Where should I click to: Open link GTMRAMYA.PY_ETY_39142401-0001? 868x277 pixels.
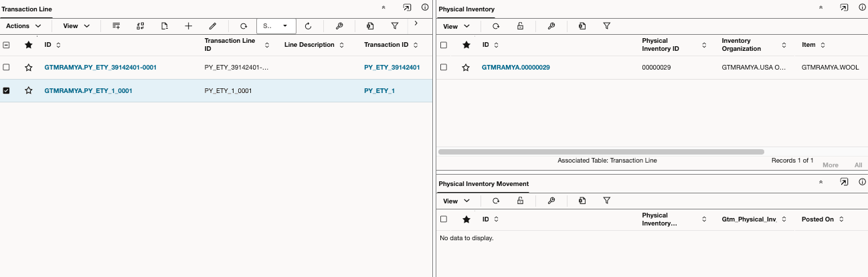100,68
